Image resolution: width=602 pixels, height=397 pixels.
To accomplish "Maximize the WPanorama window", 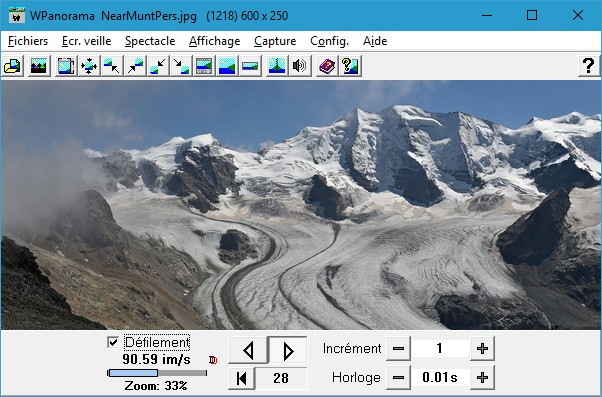I will coord(532,15).
